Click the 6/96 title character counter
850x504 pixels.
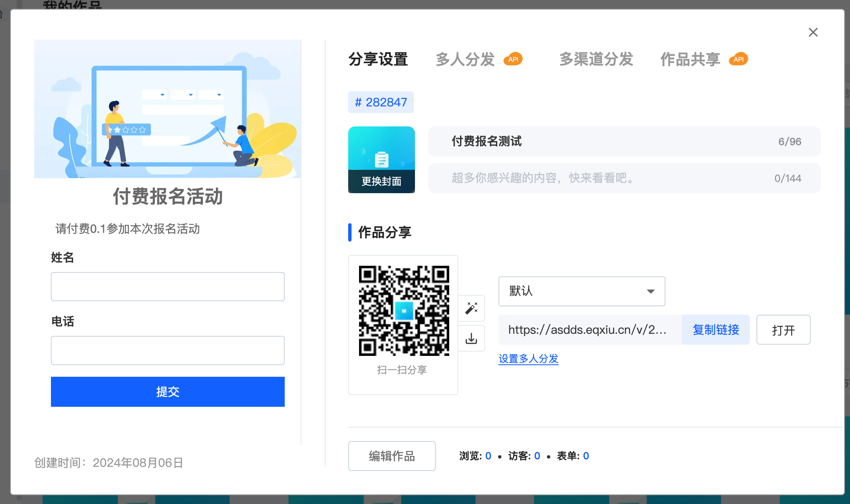click(789, 141)
